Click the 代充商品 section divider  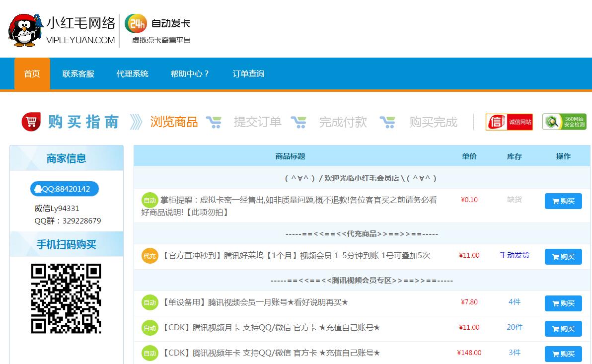pos(362,234)
